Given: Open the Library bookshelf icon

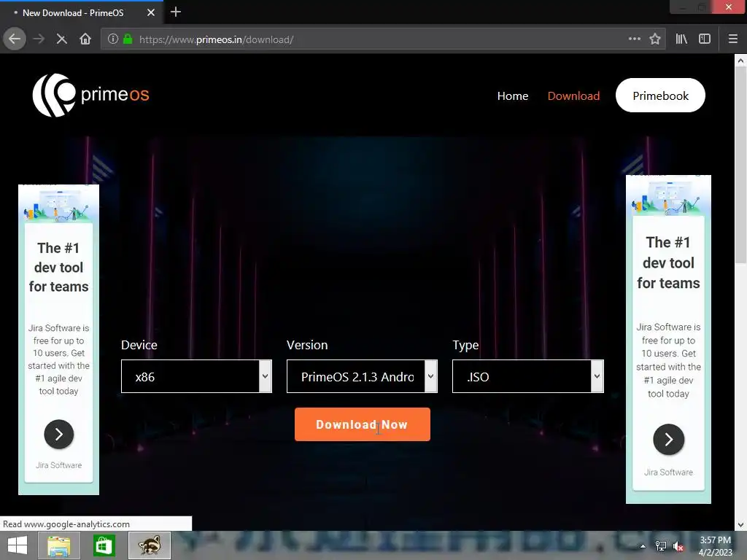Looking at the screenshot, I should [x=681, y=39].
